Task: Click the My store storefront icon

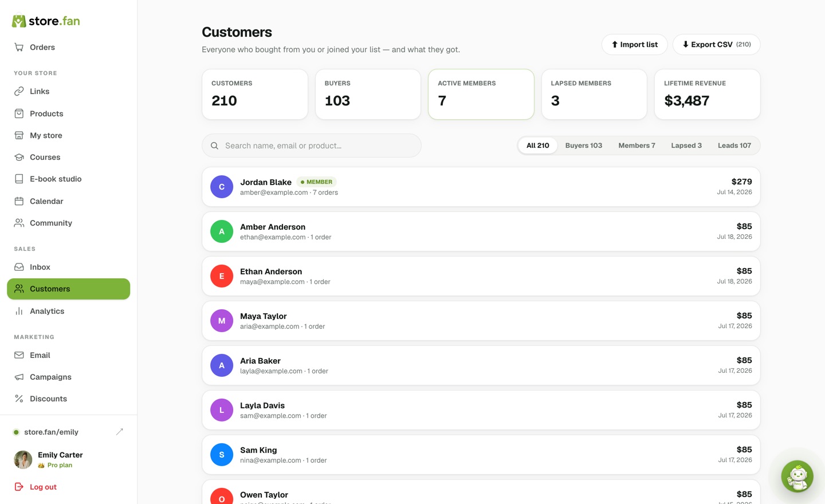Action: (x=19, y=136)
